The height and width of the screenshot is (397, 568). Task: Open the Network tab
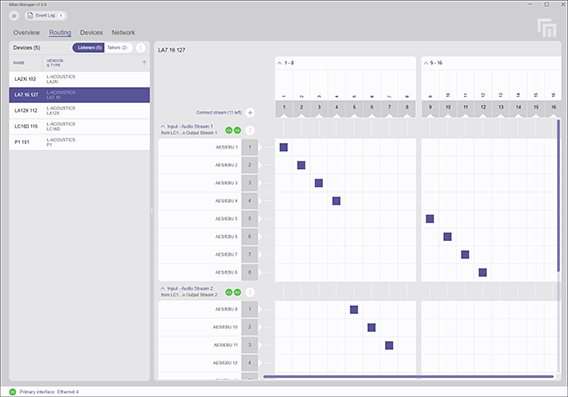(x=123, y=33)
